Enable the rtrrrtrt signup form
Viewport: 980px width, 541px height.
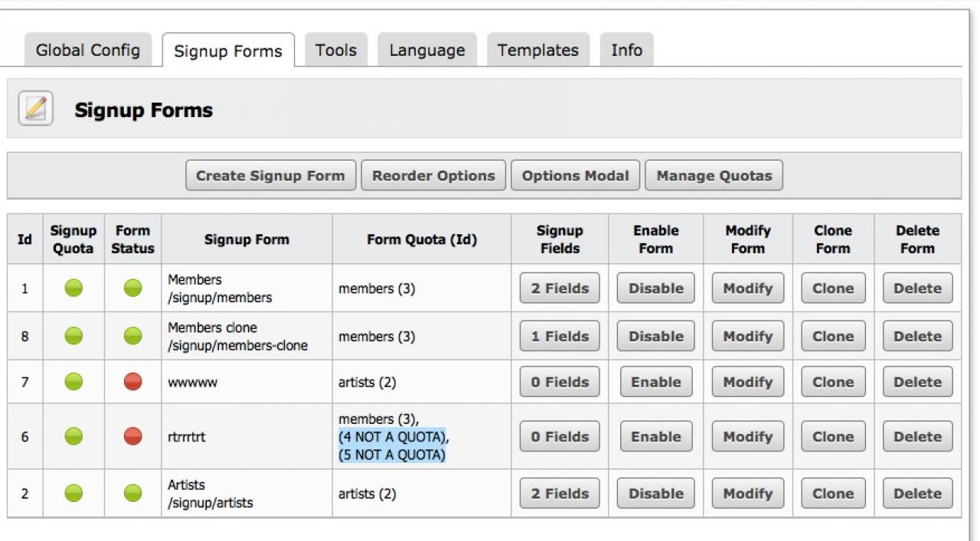pos(655,437)
